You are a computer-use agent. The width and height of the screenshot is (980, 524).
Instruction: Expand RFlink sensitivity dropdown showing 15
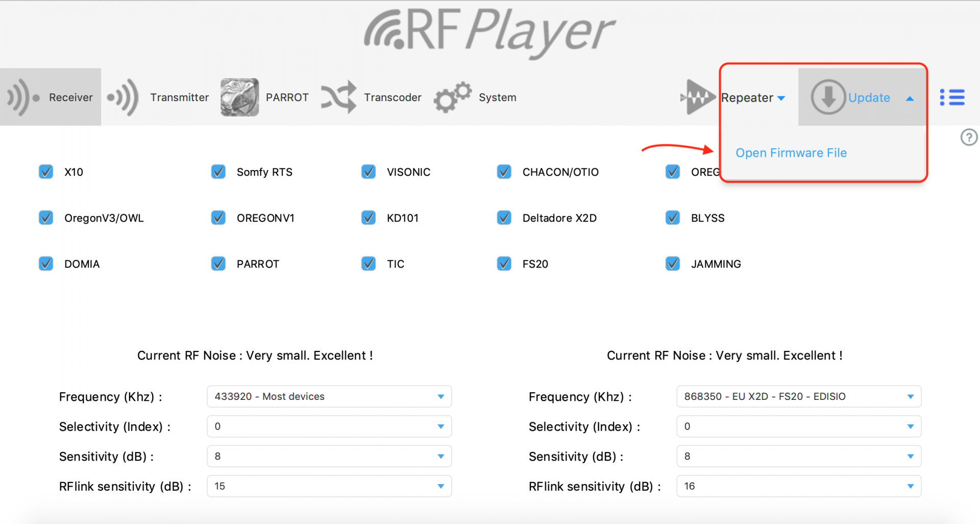coord(329,486)
